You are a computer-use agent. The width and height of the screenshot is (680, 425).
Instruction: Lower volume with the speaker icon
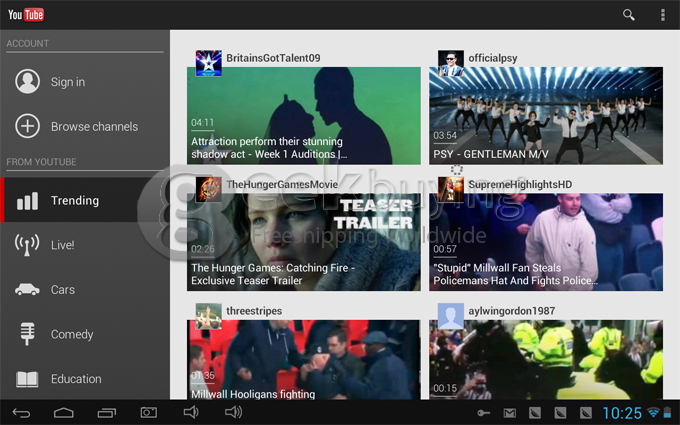coord(190,412)
